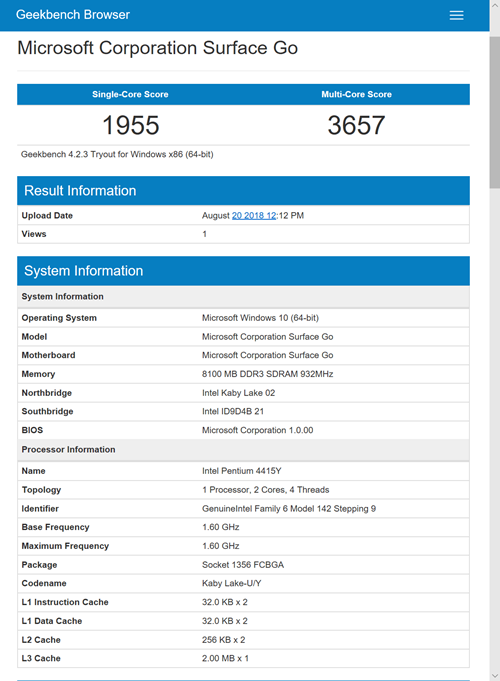The height and width of the screenshot is (681, 500).
Task: Click Base Frequency value 1.60 GHz
Action: point(221,527)
